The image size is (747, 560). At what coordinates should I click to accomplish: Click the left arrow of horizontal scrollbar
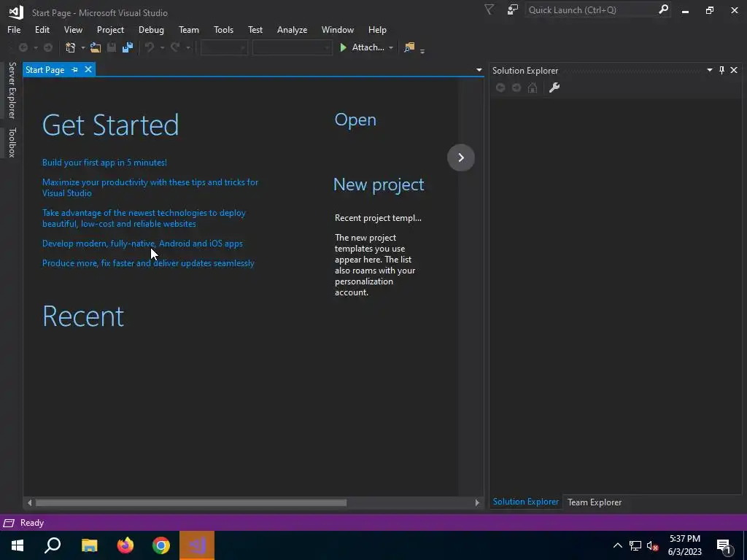click(29, 502)
